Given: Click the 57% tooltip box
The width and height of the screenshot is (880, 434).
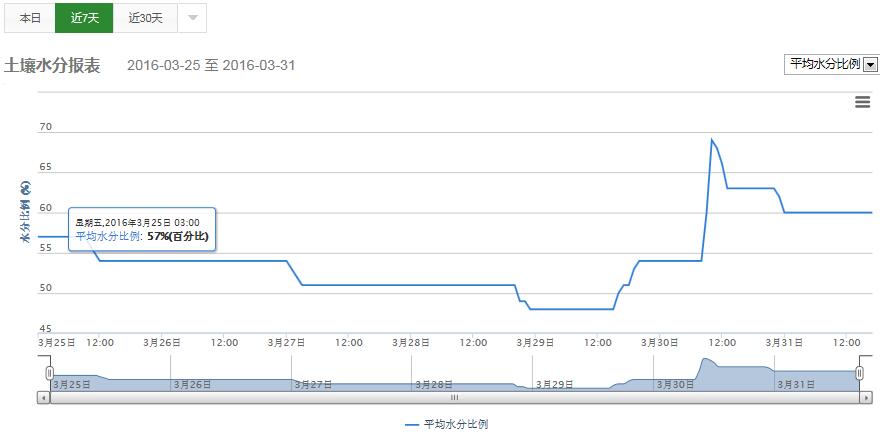Looking at the screenshot, I should point(141,230).
